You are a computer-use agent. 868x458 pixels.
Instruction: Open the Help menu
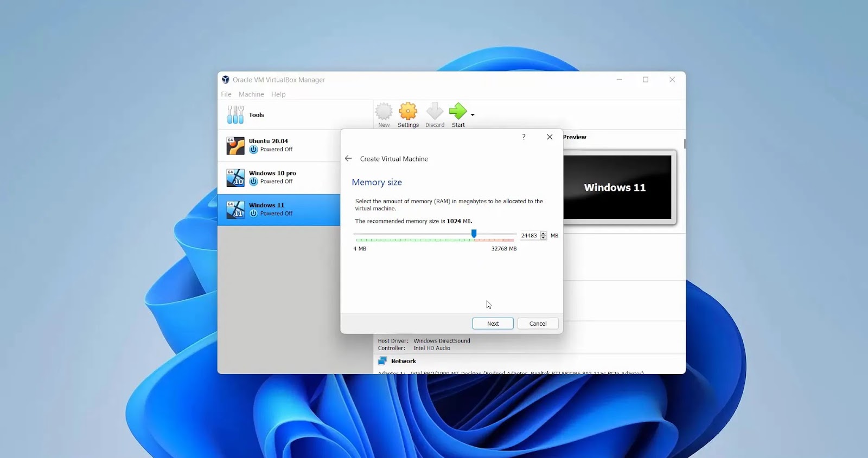[278, 94]
